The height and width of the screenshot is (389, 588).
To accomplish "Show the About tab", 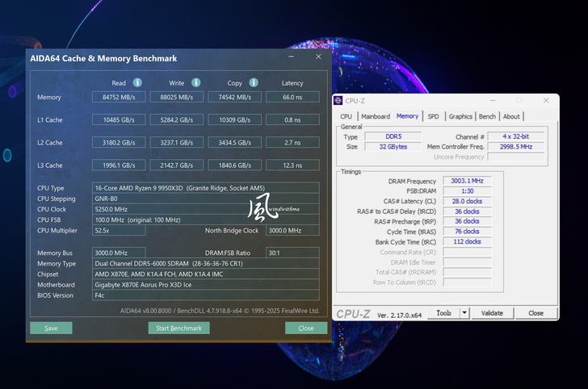I will [511, 116].
